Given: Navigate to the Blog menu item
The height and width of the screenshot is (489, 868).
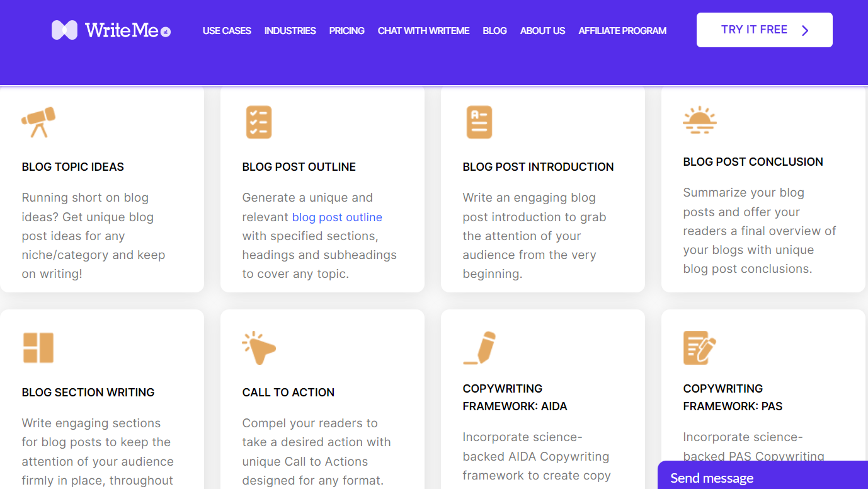Looking at the screenshot, I should [494, 31].
